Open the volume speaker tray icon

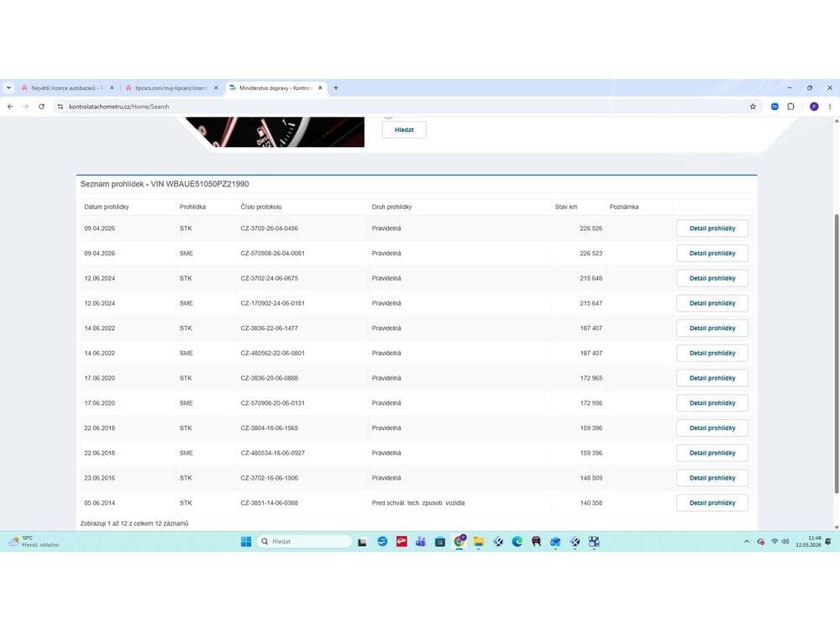(785, 542)
